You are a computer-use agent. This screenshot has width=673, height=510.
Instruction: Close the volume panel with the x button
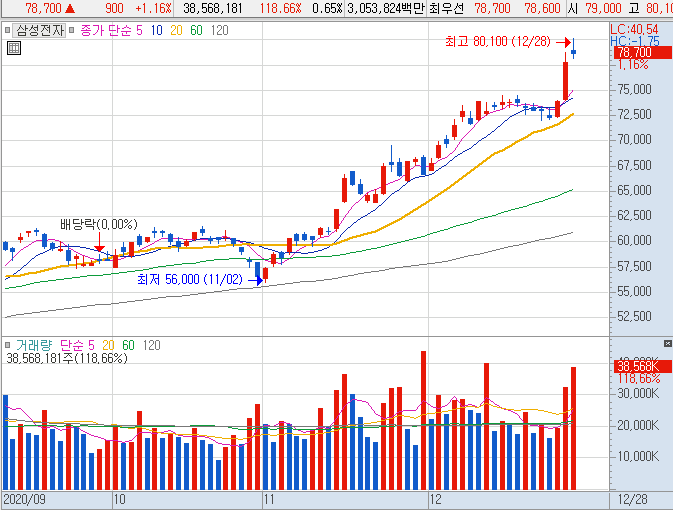click(x=667, y=343)
